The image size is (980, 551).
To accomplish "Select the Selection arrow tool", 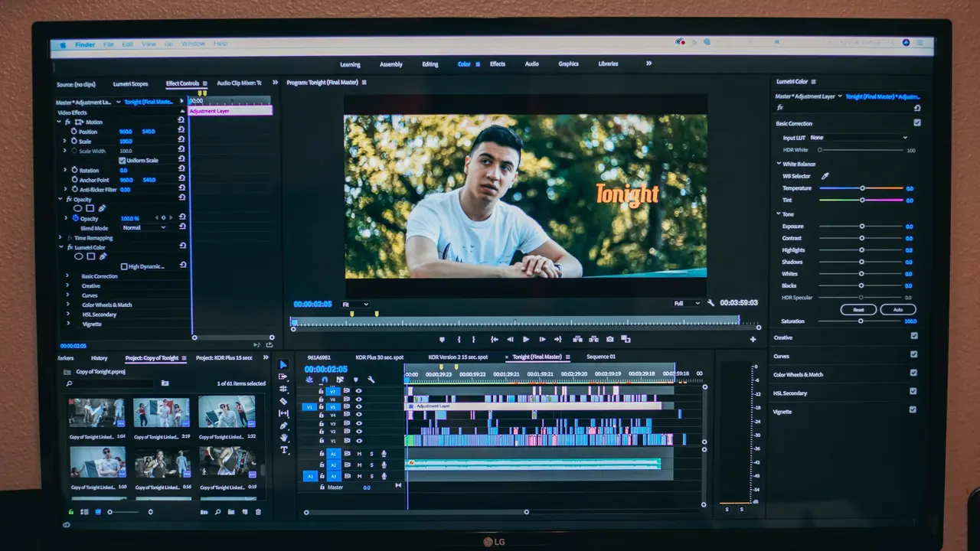I will 283,364.
